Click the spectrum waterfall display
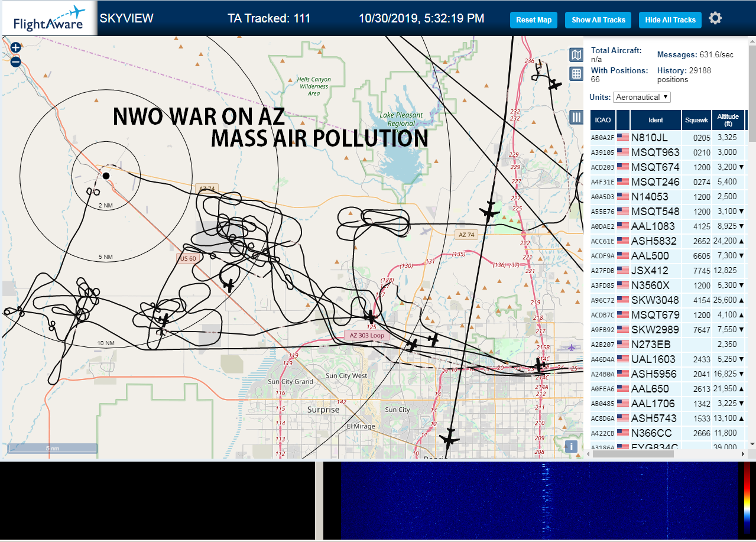Image resolution: width=756 pixels, height=542 pixels. 540,501
